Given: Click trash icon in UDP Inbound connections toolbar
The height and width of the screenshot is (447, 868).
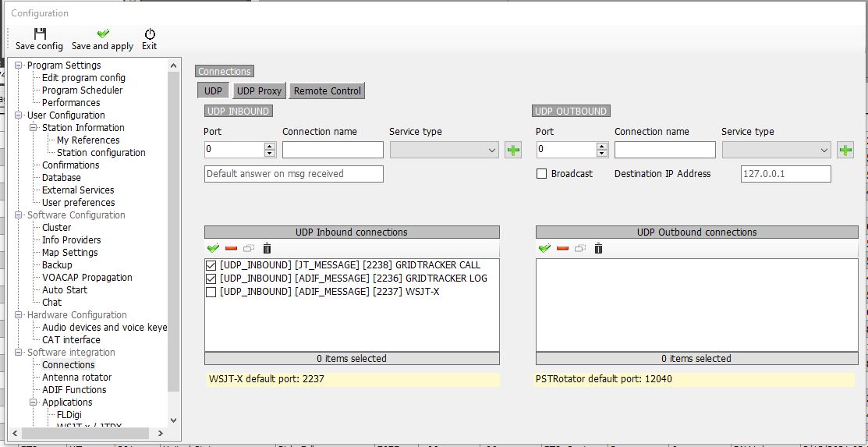Looking at the screenshot, I should tap(267, 248).
